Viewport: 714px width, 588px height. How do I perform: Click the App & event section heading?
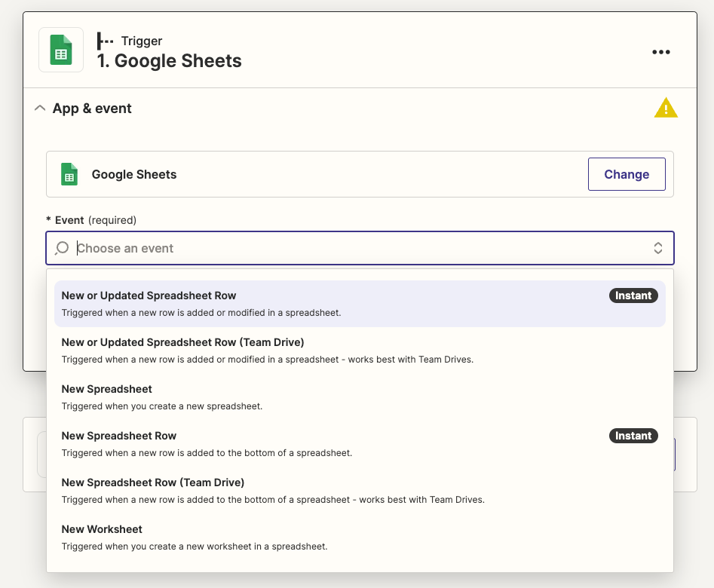tap(92, 109)
